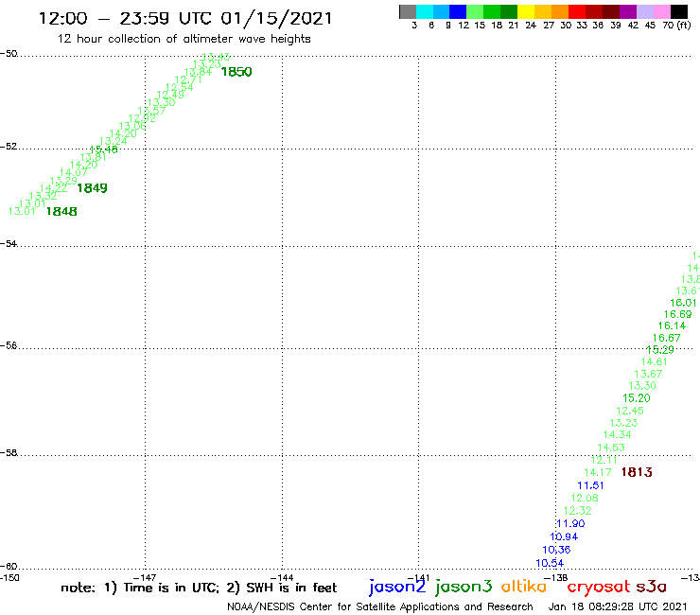Select the wave height value 15.29
700x615 pixels.
point(660,350)
